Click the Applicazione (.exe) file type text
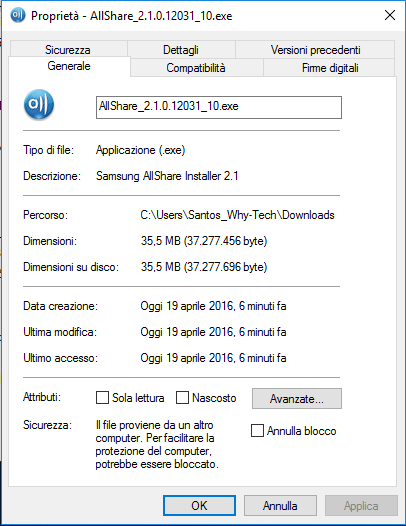 pos(140,150)
